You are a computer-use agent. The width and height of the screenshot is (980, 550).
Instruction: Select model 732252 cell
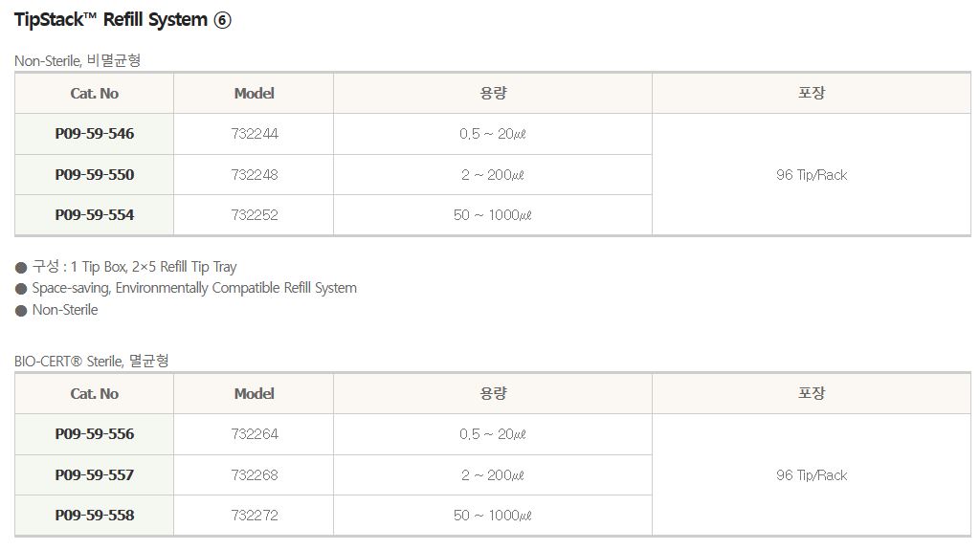[255, 215]
